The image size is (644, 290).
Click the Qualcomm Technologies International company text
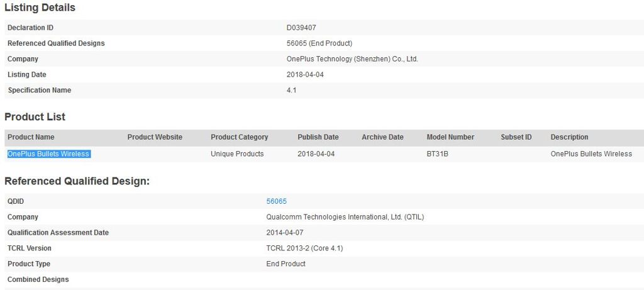(345, 217)
